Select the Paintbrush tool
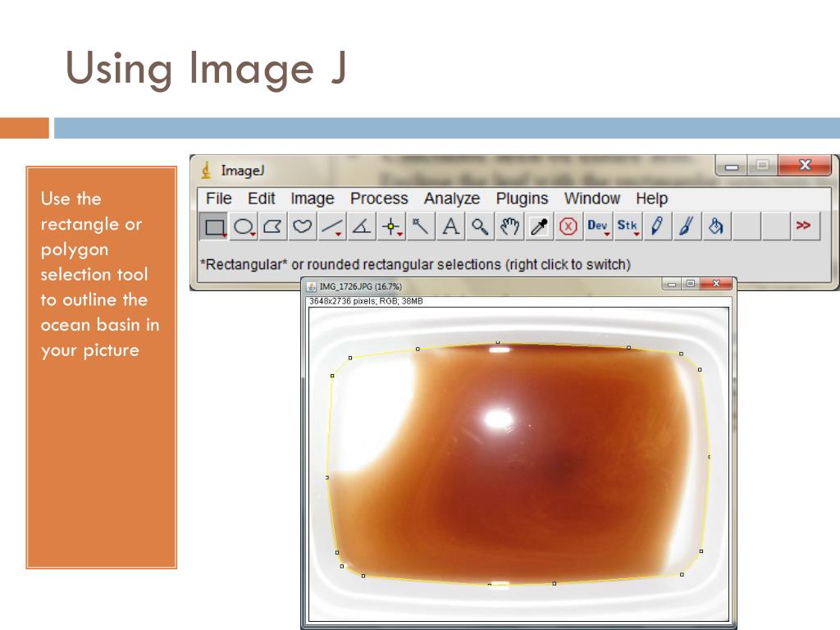Viewport: 840px width, 630px height. [x=687, y=226]
